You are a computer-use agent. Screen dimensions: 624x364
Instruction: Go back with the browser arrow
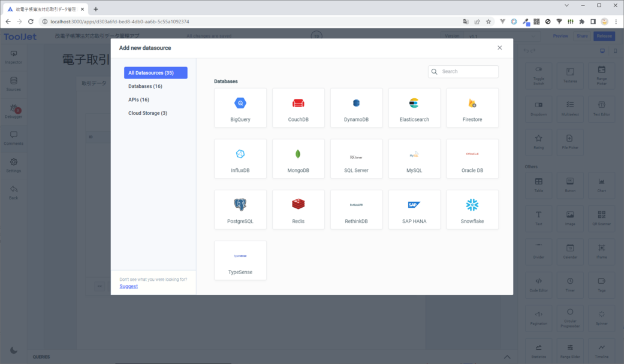tap(8, 22)
